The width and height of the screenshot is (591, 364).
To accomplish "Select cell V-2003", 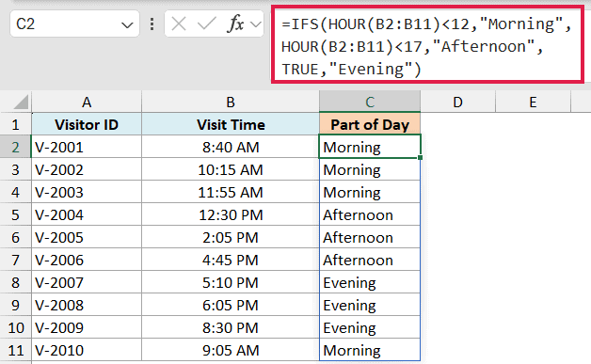I will 87,192.
